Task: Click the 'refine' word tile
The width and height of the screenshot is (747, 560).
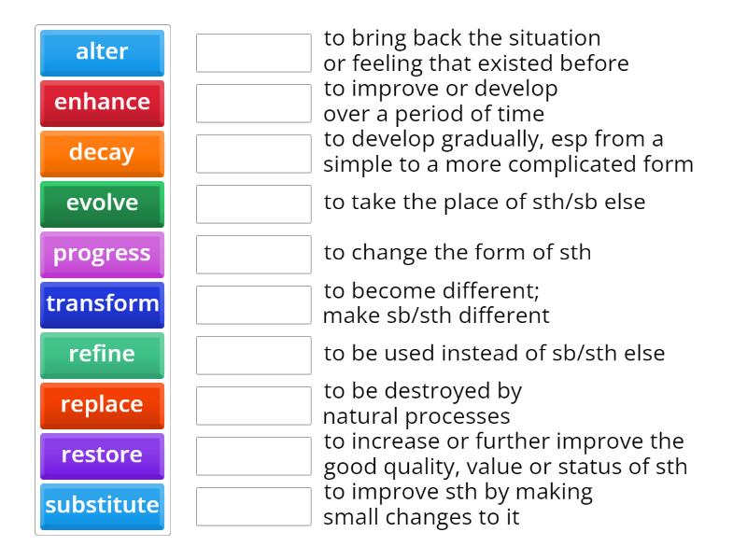Action: point(103,355)
